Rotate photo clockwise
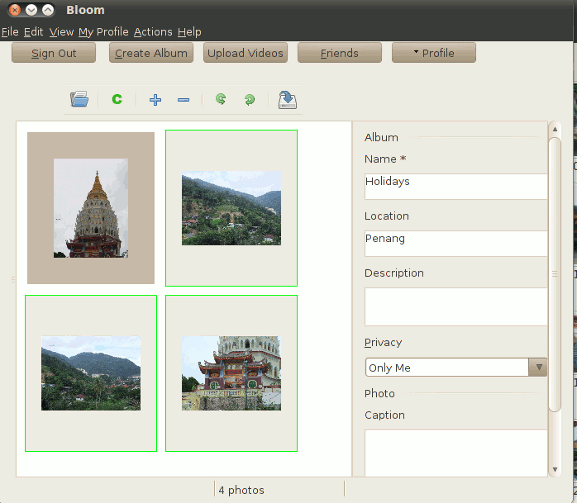 249,99
